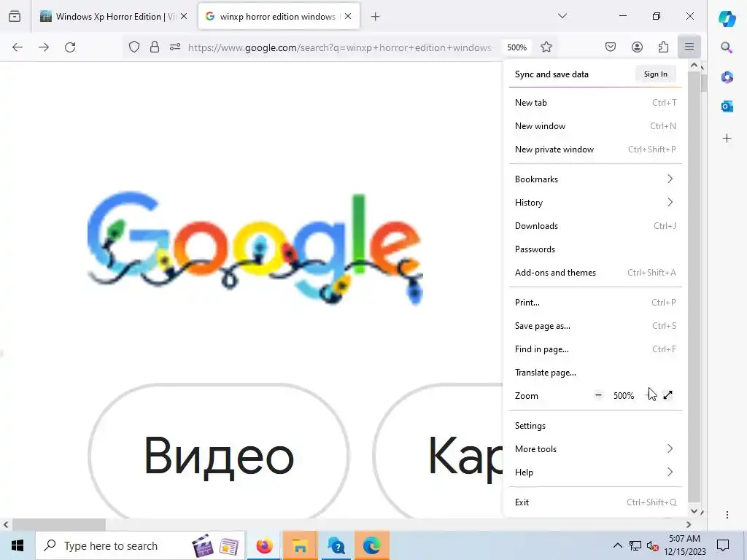Reset zoom via the 500% menu value
This screenshot has width=747, height=560.
[x=624, y=396]
